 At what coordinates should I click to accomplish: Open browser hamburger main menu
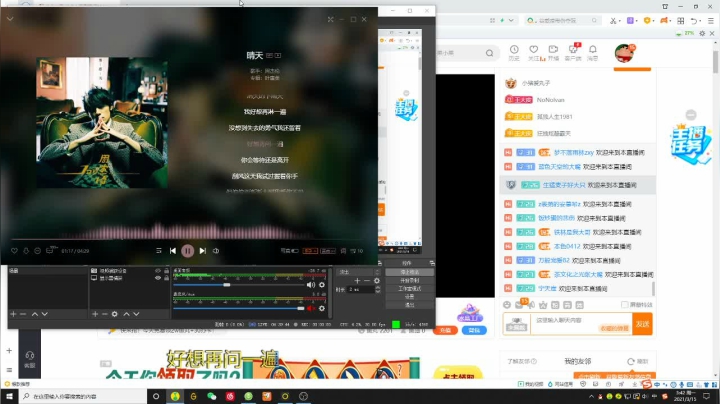click(711, 21)
